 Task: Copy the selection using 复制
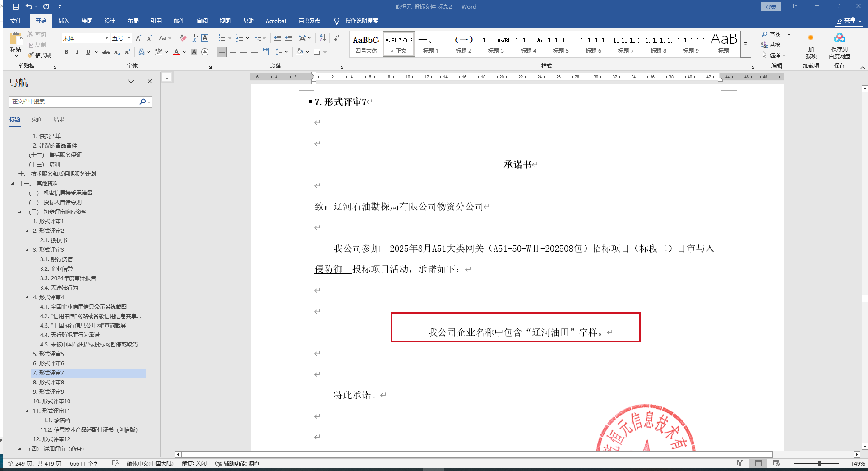coord(37,45)
